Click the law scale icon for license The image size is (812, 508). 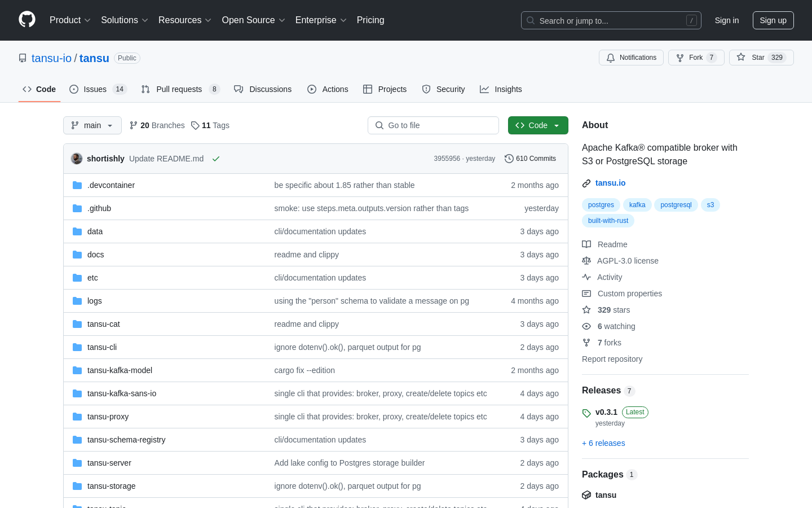[586, 261]
